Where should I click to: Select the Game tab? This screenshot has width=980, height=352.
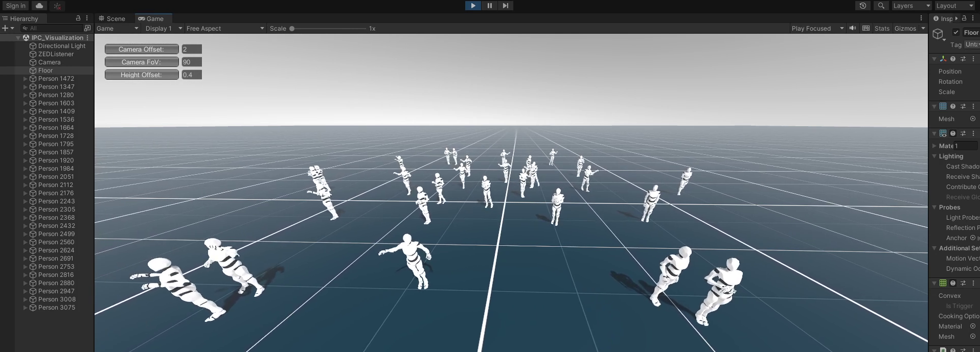pyautogui.click(x=151, y=18)
